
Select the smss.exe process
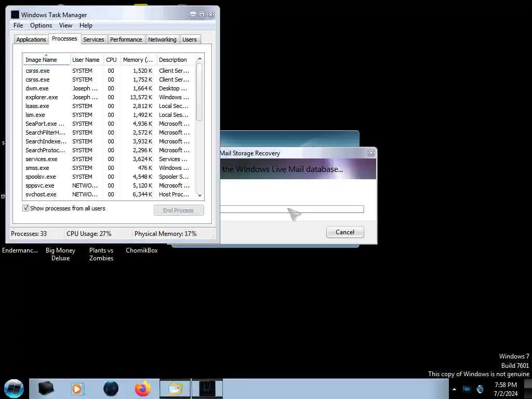click(109, 168)
